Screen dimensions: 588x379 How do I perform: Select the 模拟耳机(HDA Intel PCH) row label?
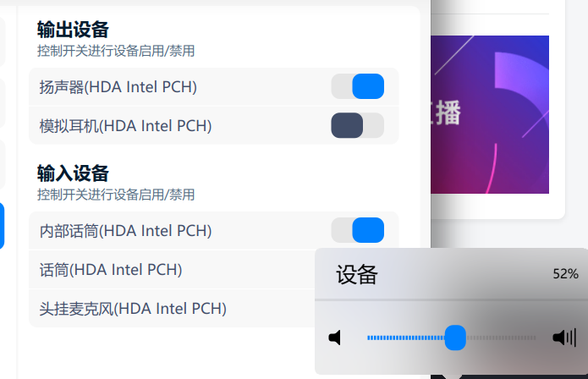[125, 126]
